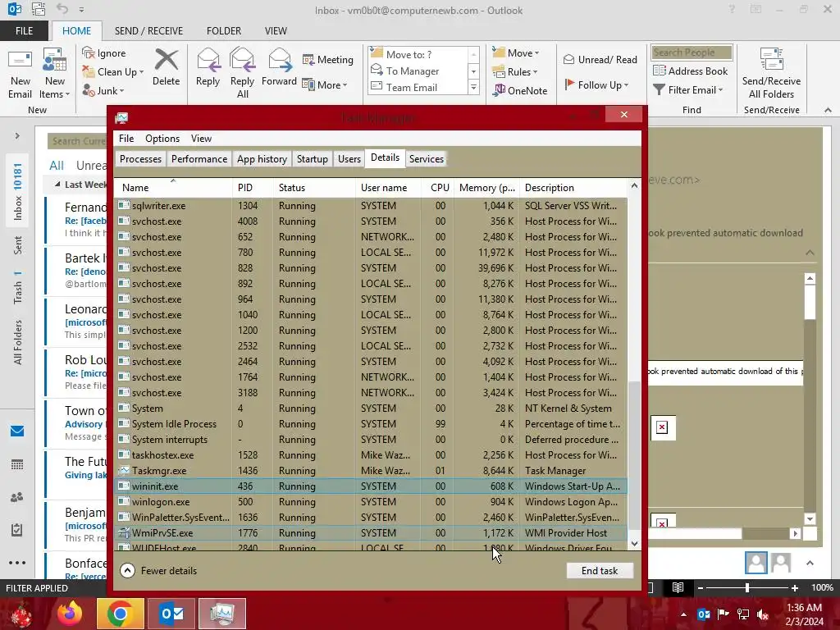Click the zoom slider handle in status bar
The width and height of the screenshot is (840, 630).
(x=747, y=587)
